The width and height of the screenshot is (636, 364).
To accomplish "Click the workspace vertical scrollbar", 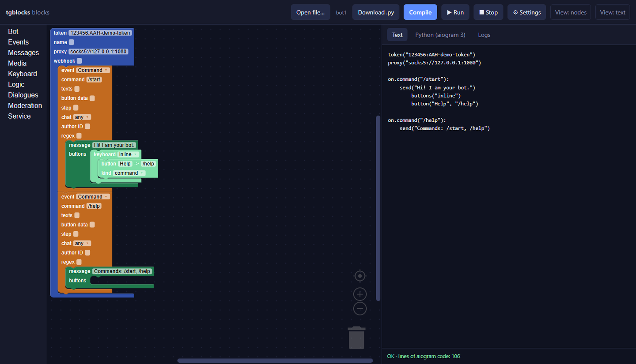I will [378, 208].
